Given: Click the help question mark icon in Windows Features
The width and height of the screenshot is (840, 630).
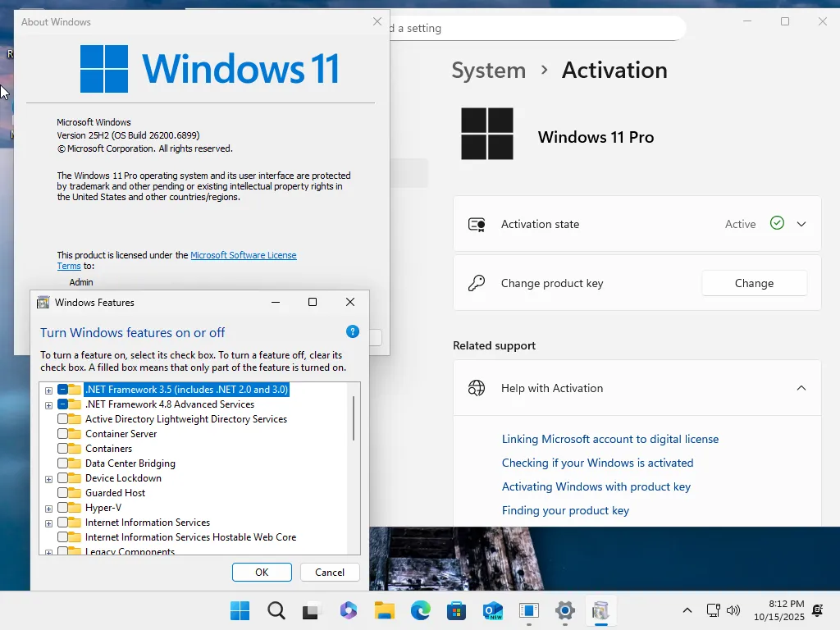Looking at the screenshot, I should (x=353, y=331).
